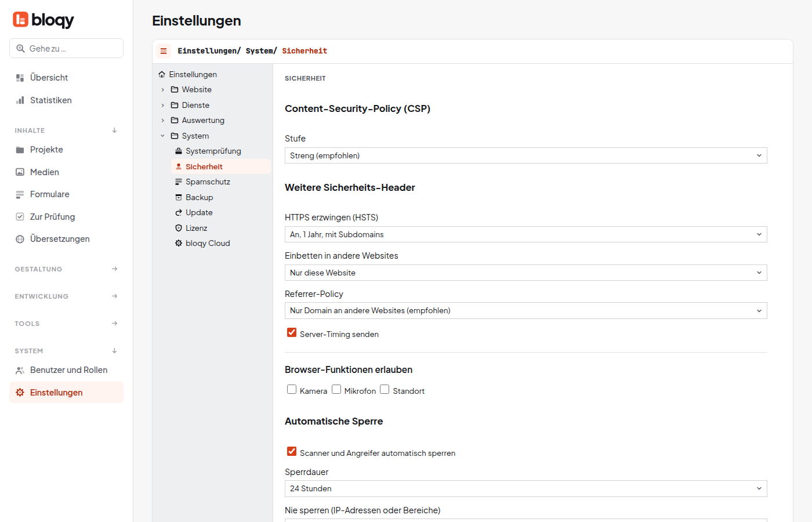Click the Übersetzungen globe icon
Screen dimensions: 812x522
[20, 239]
